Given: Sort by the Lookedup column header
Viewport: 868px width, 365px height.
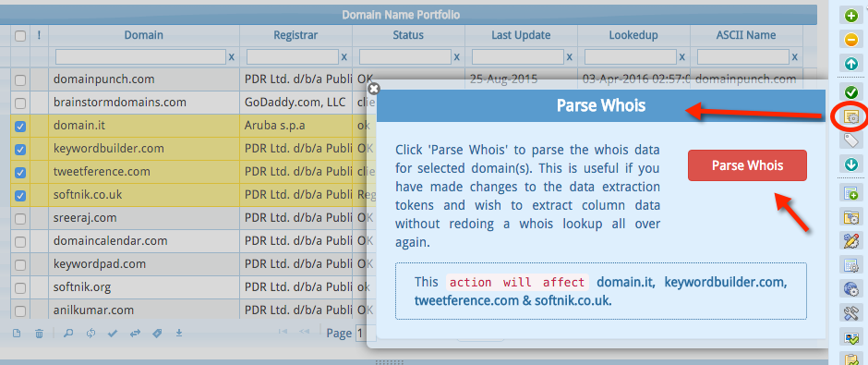Looking at the screenshot, I should pos(633,35).
